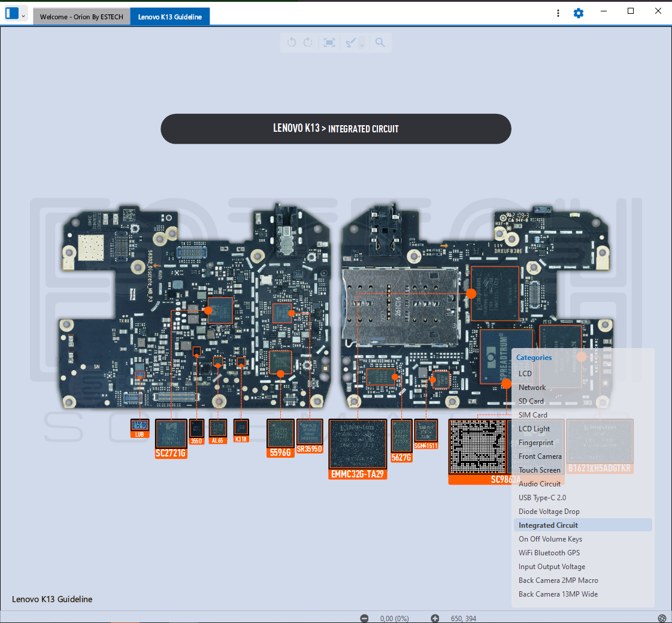
Task: Select Input Output Voltage category
Action: 583,567
